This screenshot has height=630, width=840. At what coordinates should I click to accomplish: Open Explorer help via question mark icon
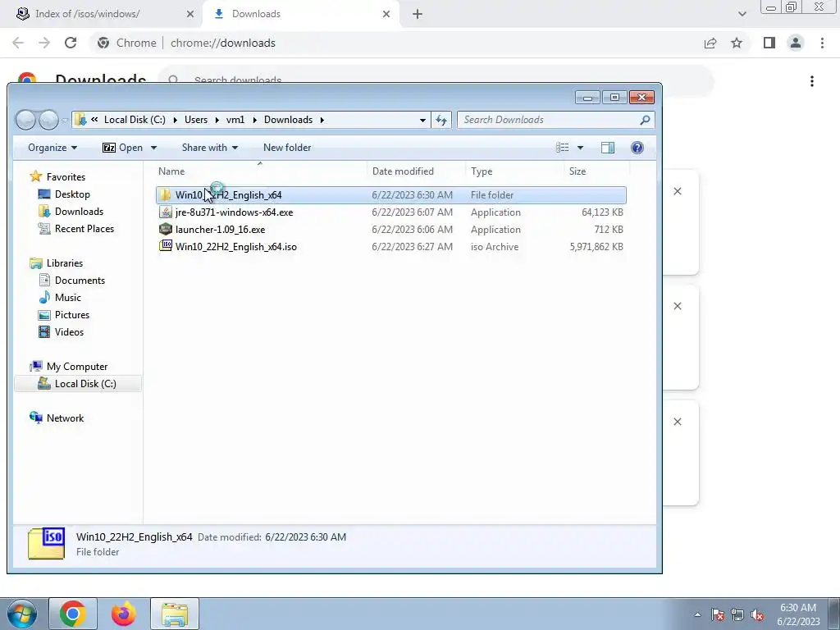pos(637,148)
